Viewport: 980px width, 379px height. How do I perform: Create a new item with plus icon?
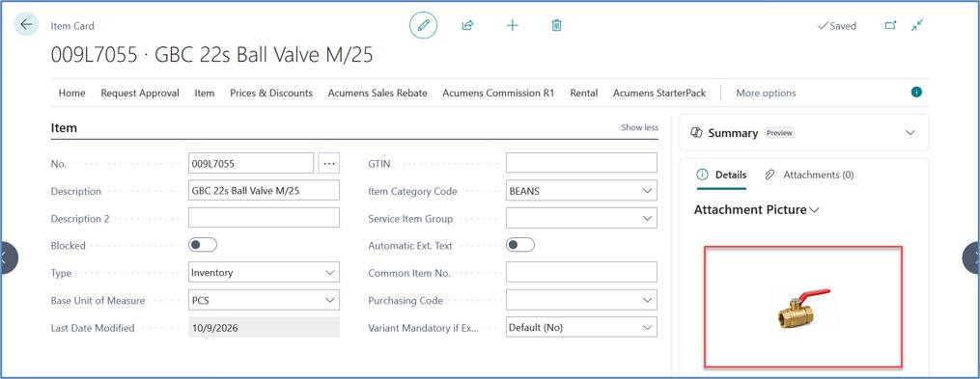(512, 25)
